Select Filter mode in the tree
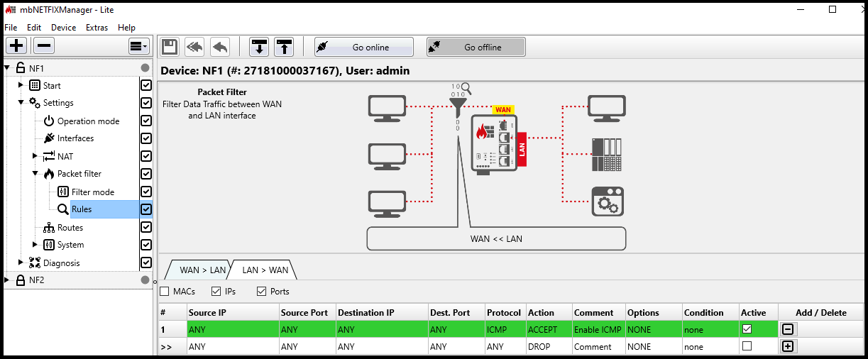 pyautogui.click(x=93, y=192)
